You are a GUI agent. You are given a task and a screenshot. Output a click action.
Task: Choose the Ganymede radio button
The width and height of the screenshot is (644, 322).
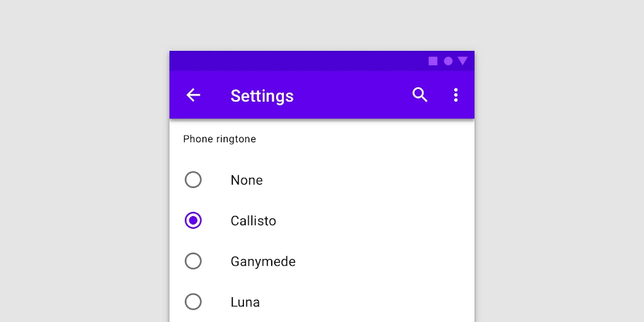pyautogui.click(x=193, y=261)
